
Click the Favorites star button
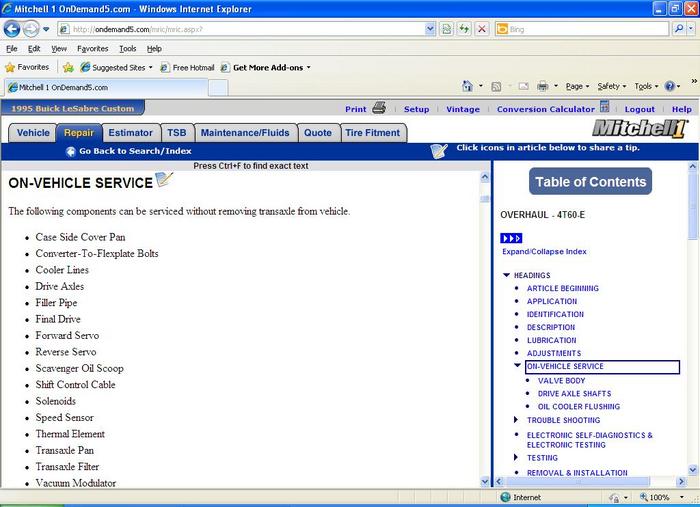pos(27,67)
